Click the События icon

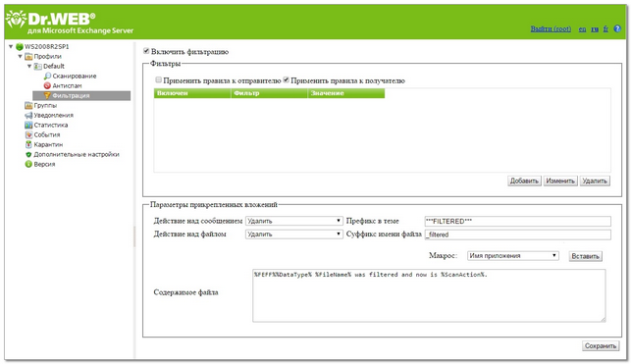[x=28, y=134]
